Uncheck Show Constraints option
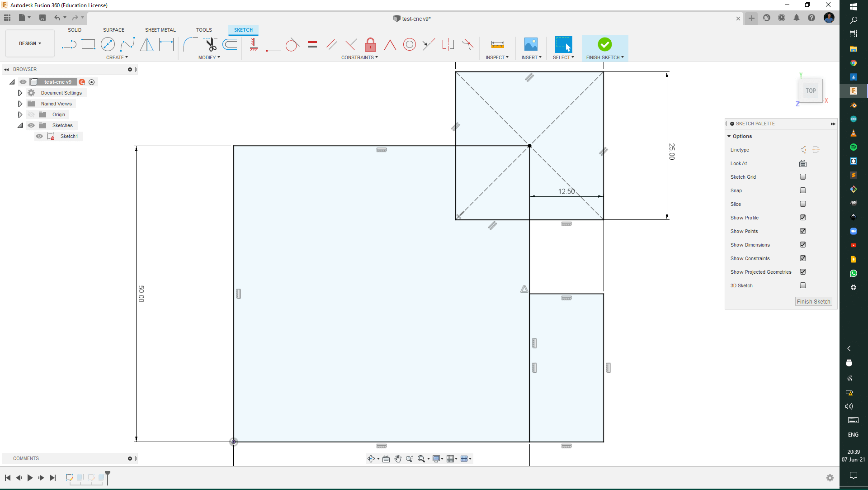The height and width of the screenshot is (490, 868). [803, 258]
